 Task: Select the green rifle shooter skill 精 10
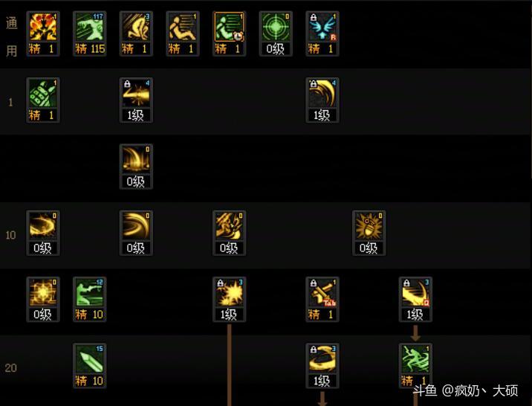pyautogui.click(x=90, y=300)
